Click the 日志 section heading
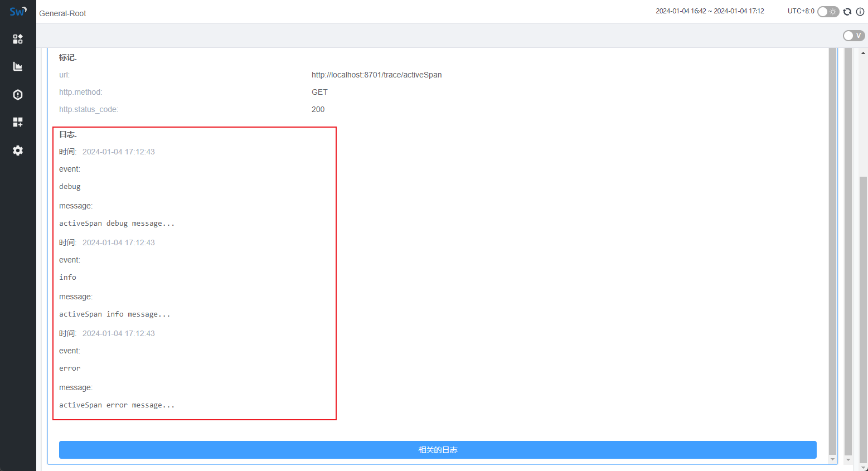 [x=68, y=134]
